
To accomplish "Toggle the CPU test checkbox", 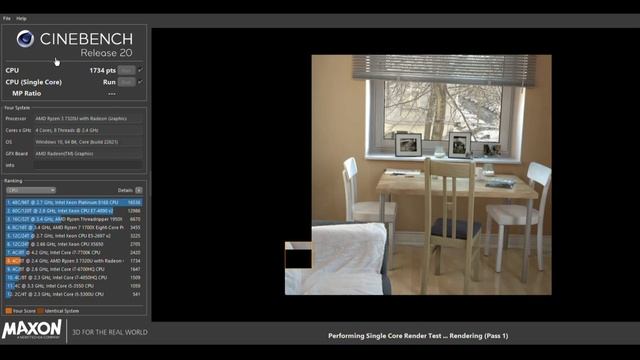I will click(140, 70).
